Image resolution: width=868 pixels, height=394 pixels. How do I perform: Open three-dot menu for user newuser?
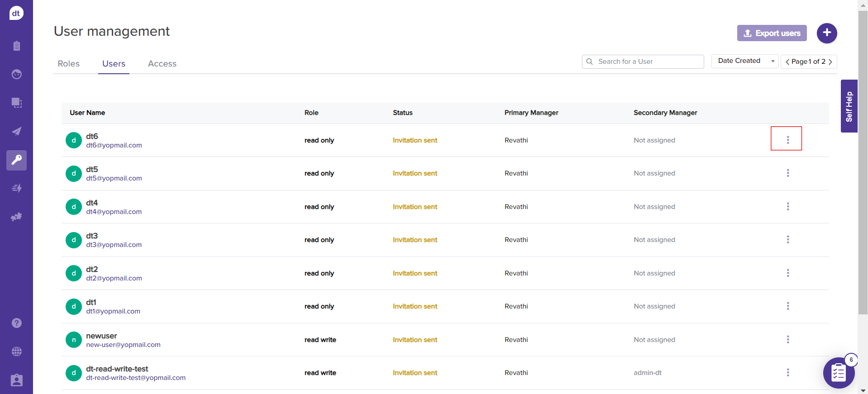point(787,339)
